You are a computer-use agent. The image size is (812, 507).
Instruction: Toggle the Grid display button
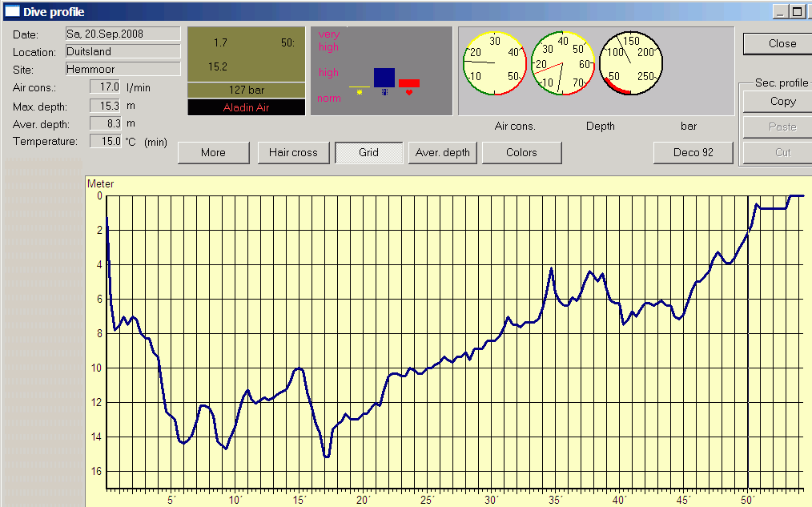click(368, 153)
